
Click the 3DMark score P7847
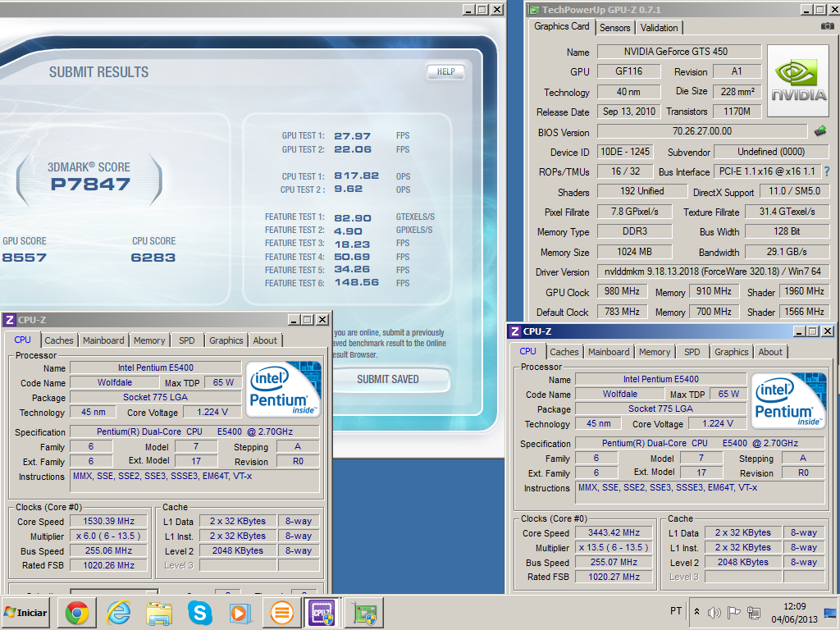[90, 185]
